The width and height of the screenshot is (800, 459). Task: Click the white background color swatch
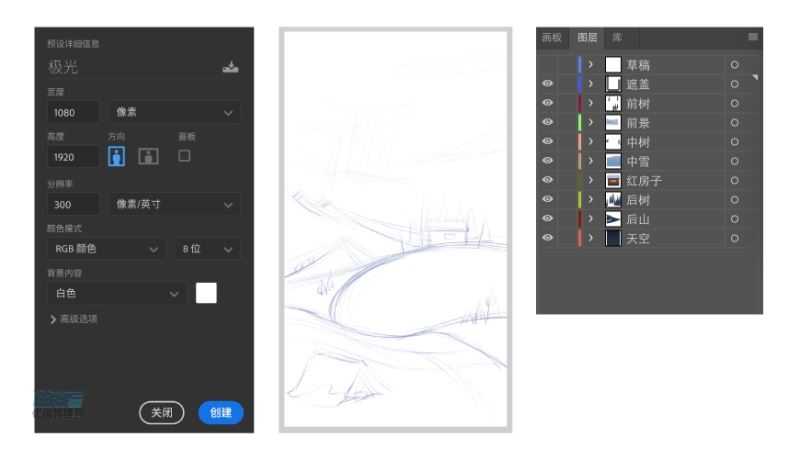(206, 293)
